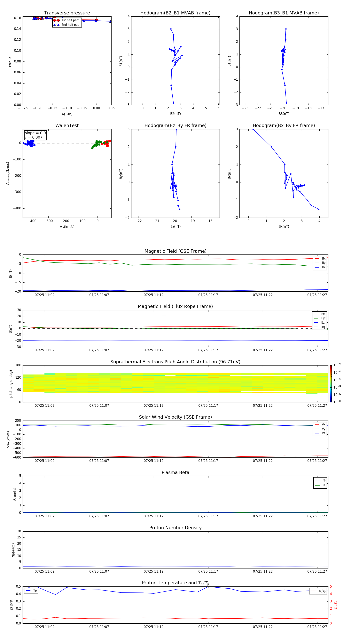Click the "A(T·m)" x-axis label
This screenshot has height=644, width=351.
pyautogui.click(x=67, y=114)
